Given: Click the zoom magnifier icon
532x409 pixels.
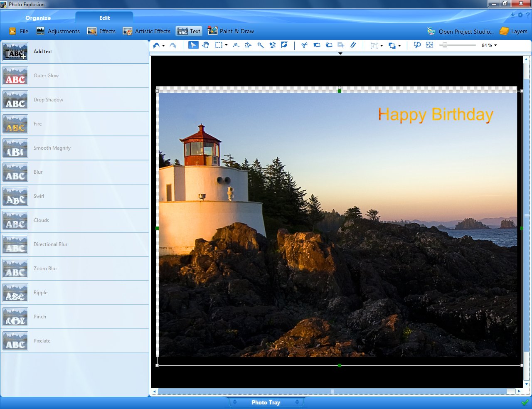Looking at the screenshot, I should tap(417, 45).
